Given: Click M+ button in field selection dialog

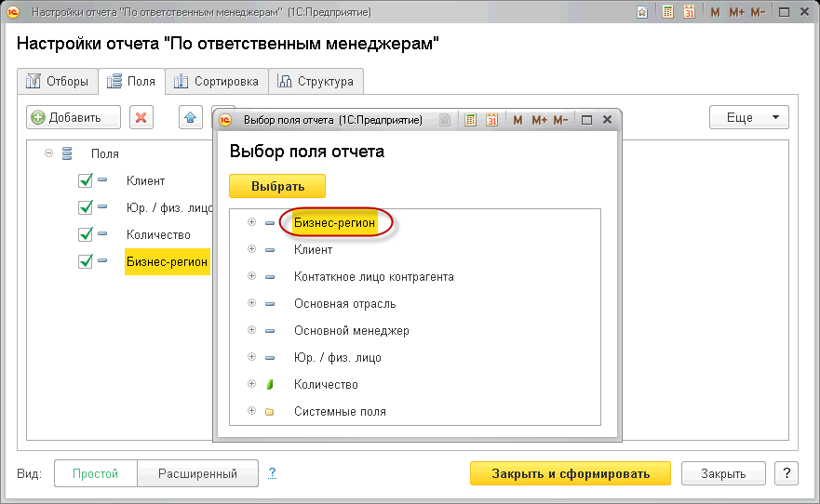Looking at the screenshot, I should [x=539, y=120].
